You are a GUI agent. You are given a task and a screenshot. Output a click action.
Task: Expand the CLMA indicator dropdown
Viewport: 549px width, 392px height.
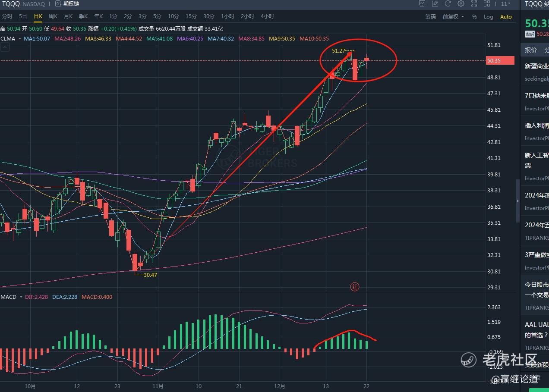point(19,39)
